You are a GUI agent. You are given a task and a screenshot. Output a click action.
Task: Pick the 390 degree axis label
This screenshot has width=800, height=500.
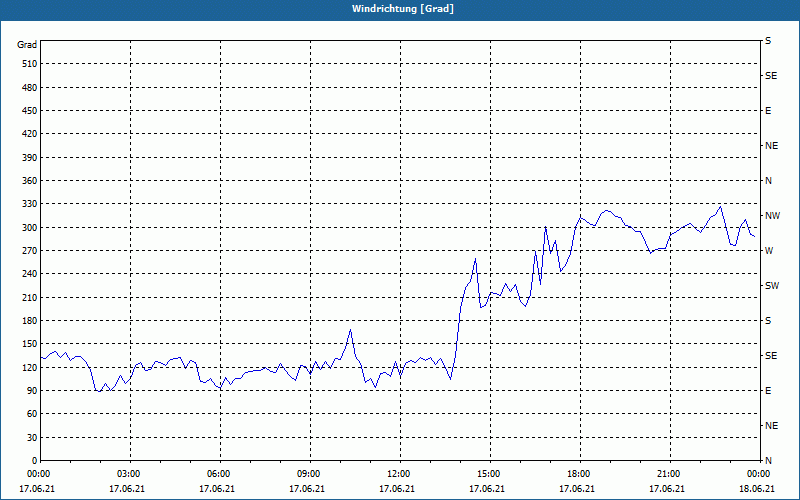click(30, 158)
